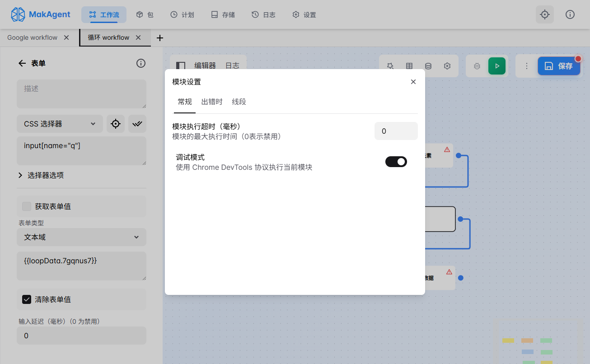The height and width of the screenshot is (364, 590).
Task: Open the CSS 选择器 dropdown
Action: [x=59, y=123]
